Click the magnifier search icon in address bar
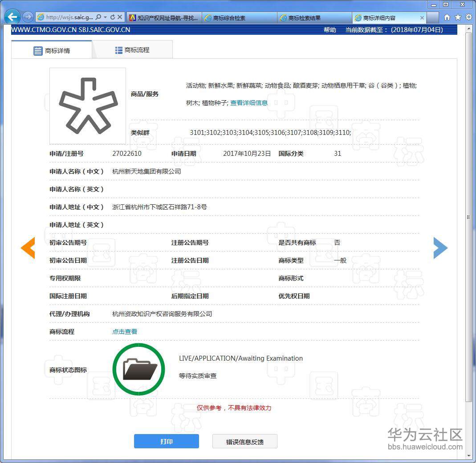This screenshot has width=476, height=463. click(x=98, y=16)
